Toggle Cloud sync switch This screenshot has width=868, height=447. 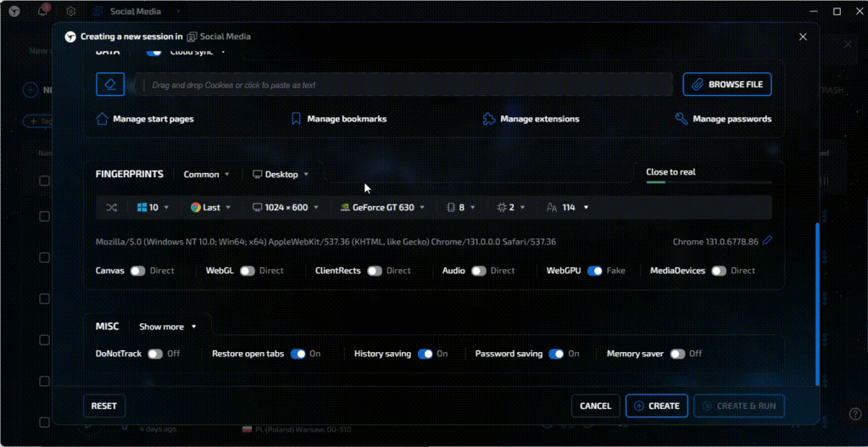(x=154, y=52)
